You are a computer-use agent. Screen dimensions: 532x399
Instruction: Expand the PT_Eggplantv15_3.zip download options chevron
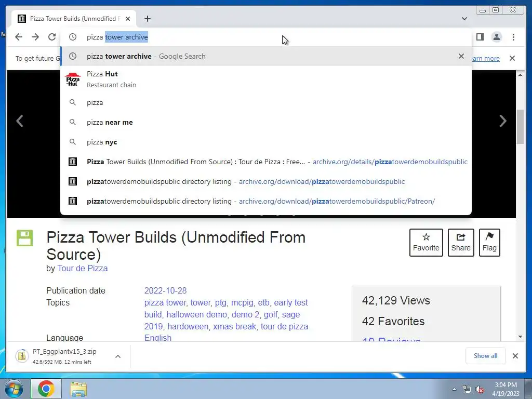point(118,356)
